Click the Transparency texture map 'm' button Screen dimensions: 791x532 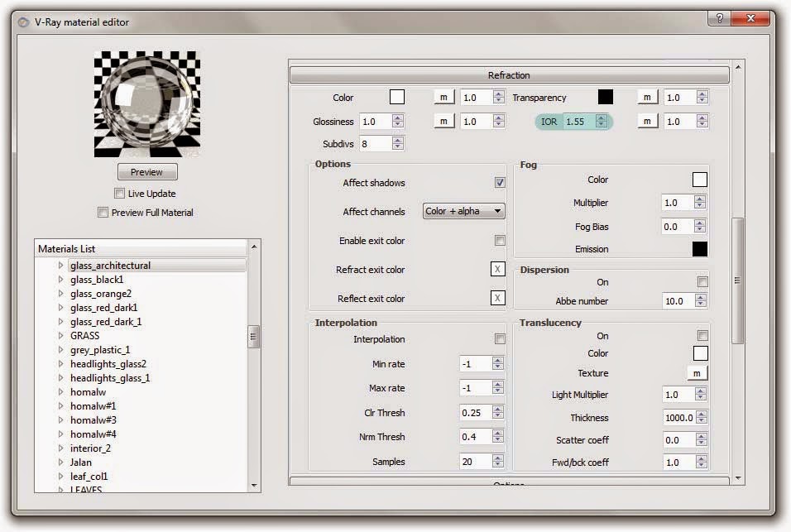[647, 97]
